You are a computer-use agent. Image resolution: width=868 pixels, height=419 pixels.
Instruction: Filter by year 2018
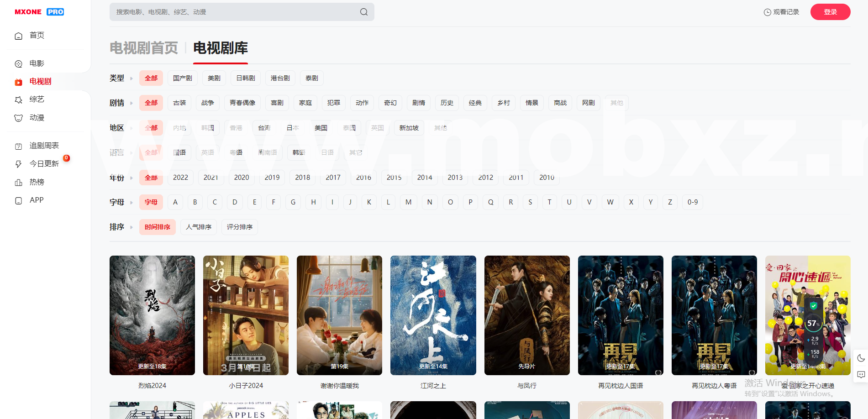pyautogui.click(x=303, y=178)
